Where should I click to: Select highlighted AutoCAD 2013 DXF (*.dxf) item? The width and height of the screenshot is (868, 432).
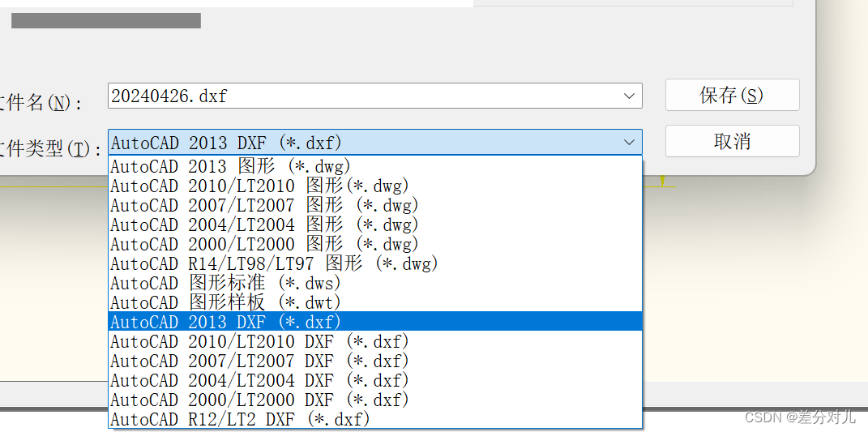[x=375, y=321]
